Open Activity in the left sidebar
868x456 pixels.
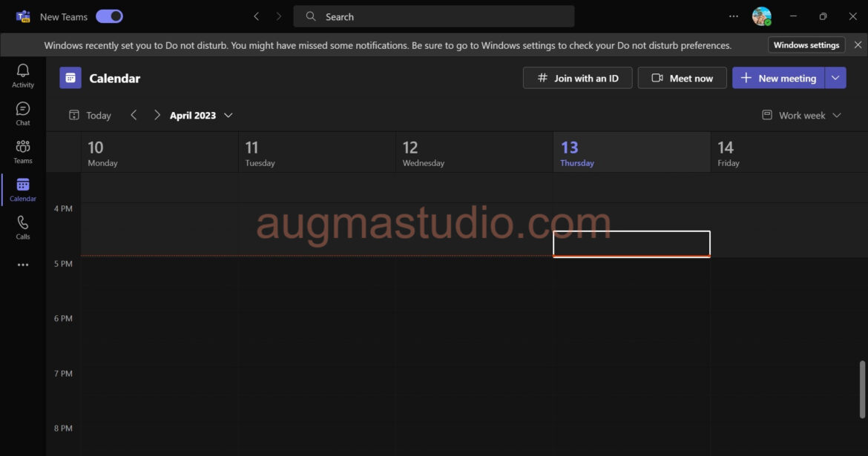[x=22, y=74]
